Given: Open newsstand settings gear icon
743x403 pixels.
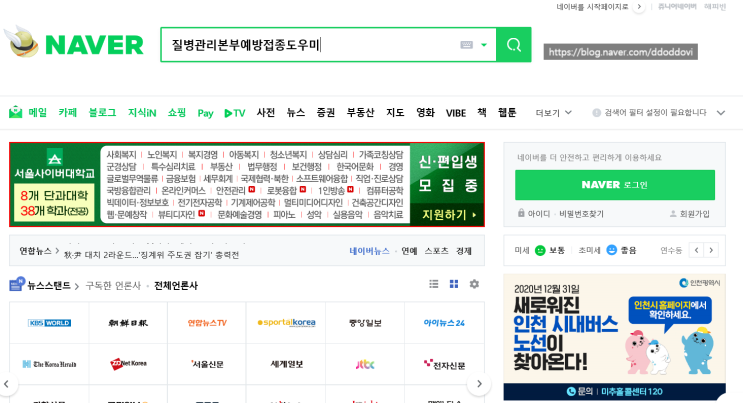Looking at the screenshot, I should pos(474,284).
